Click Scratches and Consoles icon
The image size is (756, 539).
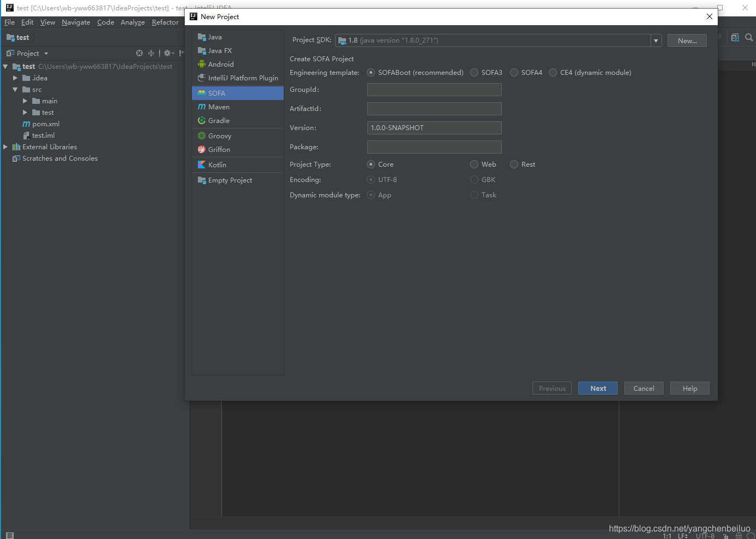pos(16,159)
